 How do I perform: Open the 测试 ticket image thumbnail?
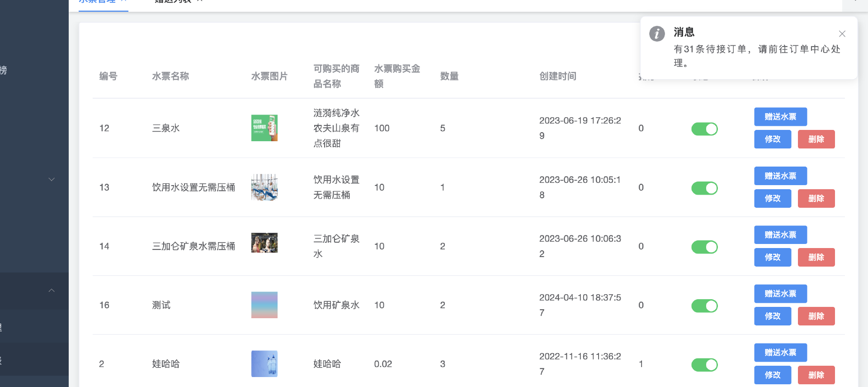pyautogui.click(x=264, y=305)
